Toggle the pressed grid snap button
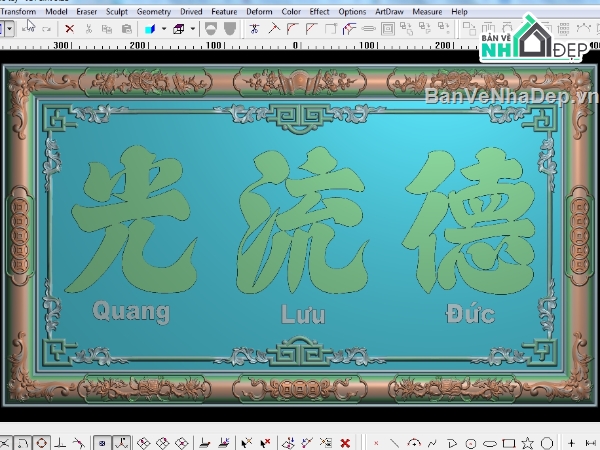This screenshot has width=600, height=450. (x=102, y=443)
